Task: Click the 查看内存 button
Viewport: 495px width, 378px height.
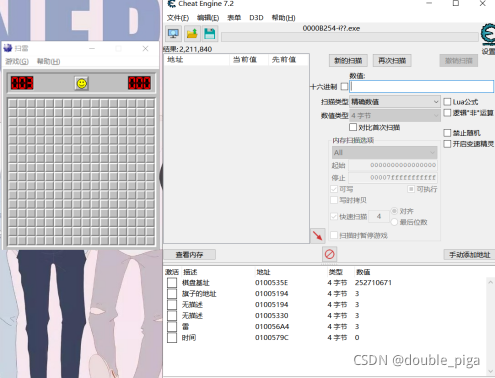Action: tap(189, 255)
